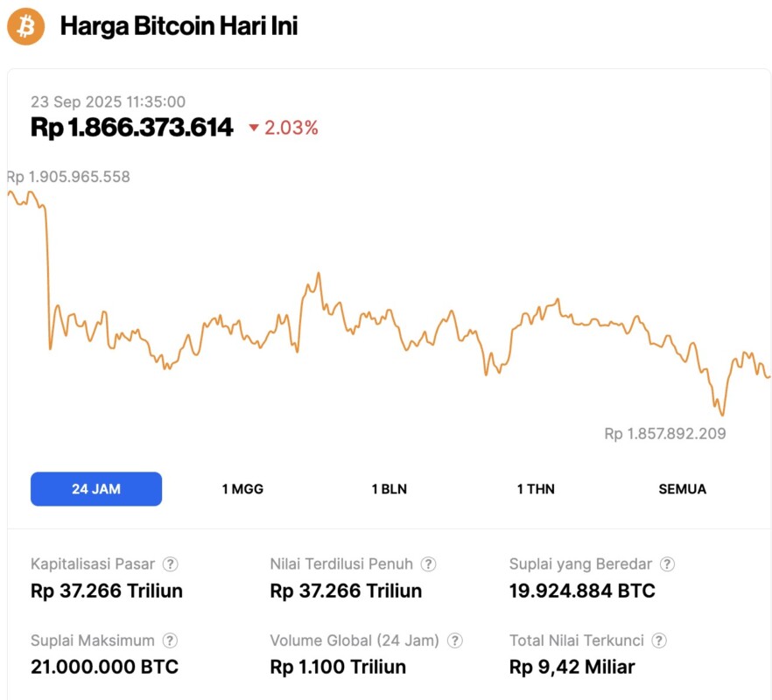Show the 1 BLN price chart

click(389, 489)
